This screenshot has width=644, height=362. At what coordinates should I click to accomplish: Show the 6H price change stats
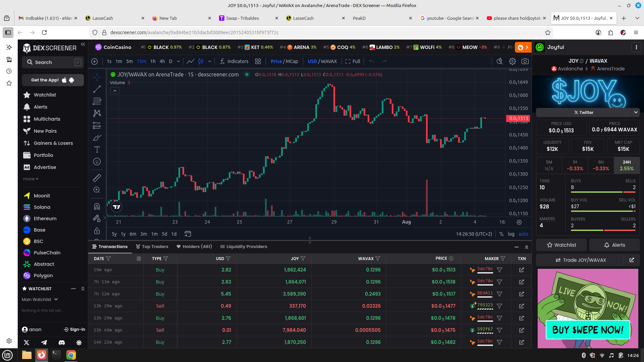click(x=601, y=165)
